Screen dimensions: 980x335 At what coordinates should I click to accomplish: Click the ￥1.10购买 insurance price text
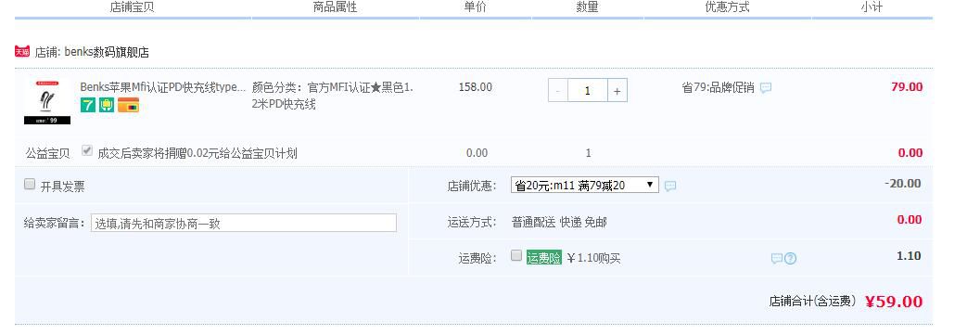coord(593,259)
